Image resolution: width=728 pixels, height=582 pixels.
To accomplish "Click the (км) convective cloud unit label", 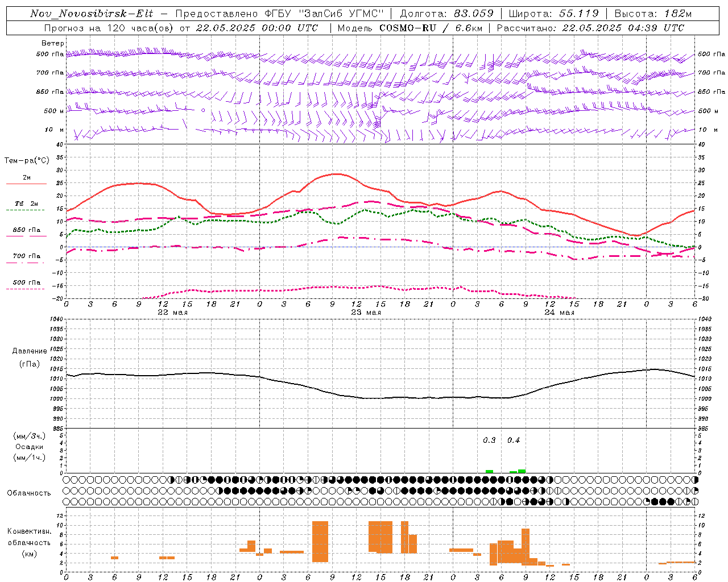I will click(x=29, y=554).
